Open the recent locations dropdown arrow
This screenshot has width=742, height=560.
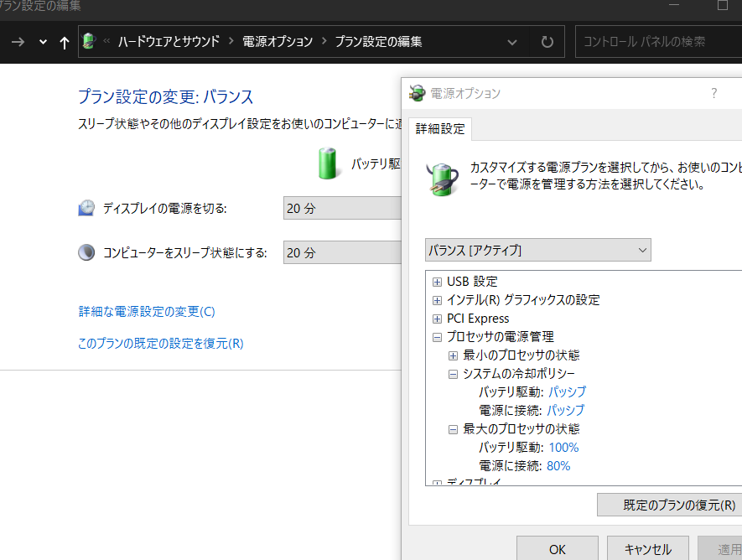click(43, 42)
